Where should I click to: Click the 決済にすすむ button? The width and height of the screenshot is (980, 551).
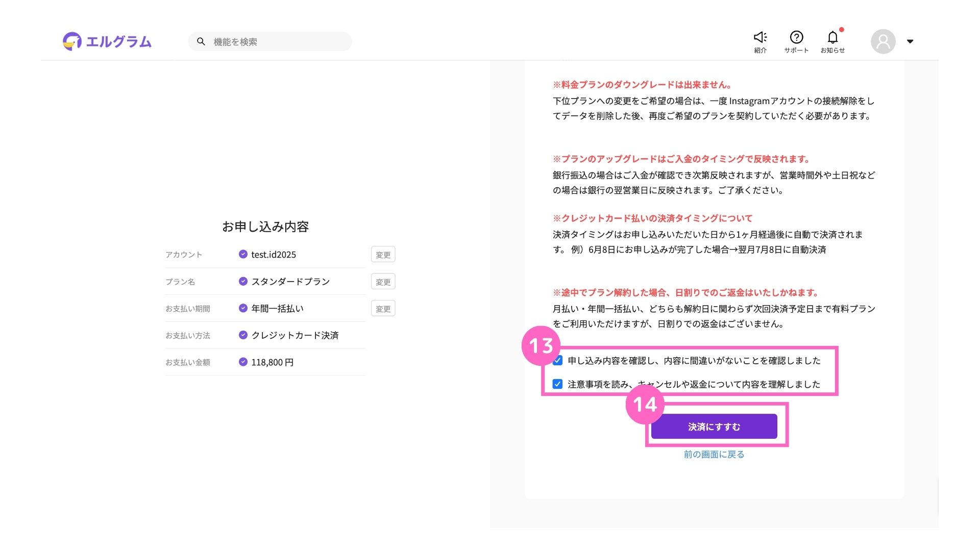pyautogui.click(x=714, y=427)
